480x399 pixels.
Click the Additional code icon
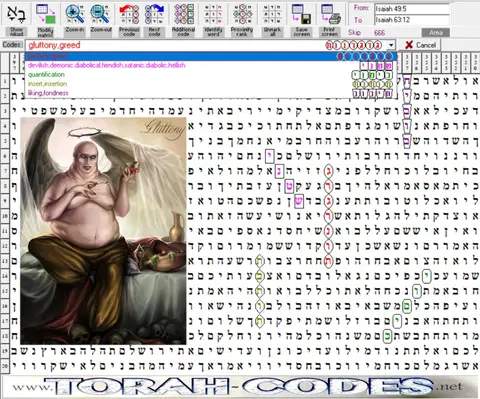[x=184, y=14]
